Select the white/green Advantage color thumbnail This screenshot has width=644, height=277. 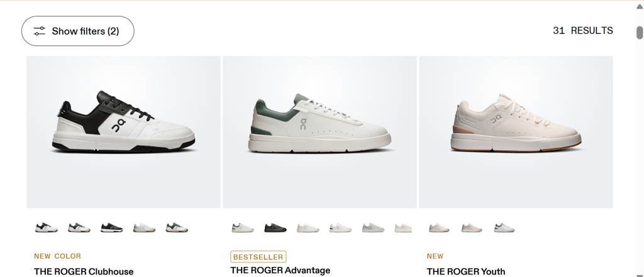[x=243, y=228]
